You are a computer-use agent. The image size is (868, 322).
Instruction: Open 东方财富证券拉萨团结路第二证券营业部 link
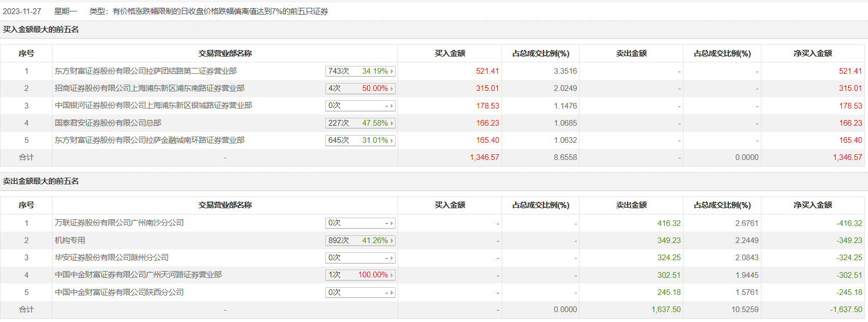pos(146,71)
